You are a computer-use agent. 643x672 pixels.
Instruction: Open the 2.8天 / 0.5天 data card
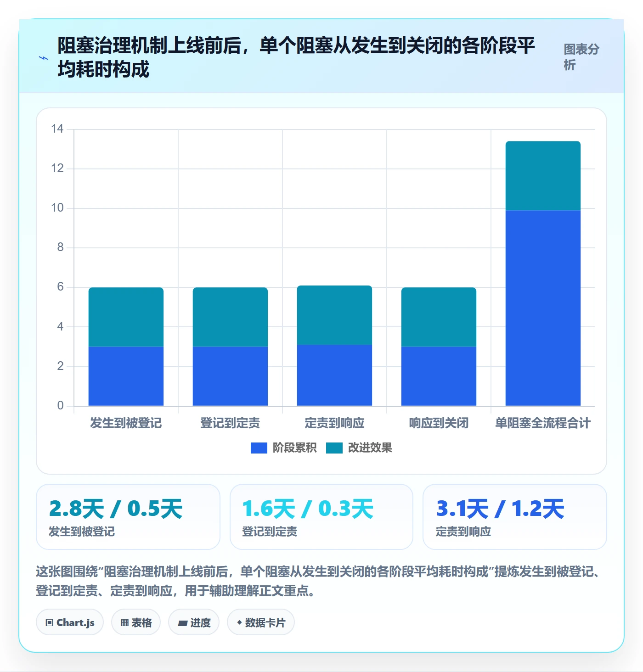point(128,517)
